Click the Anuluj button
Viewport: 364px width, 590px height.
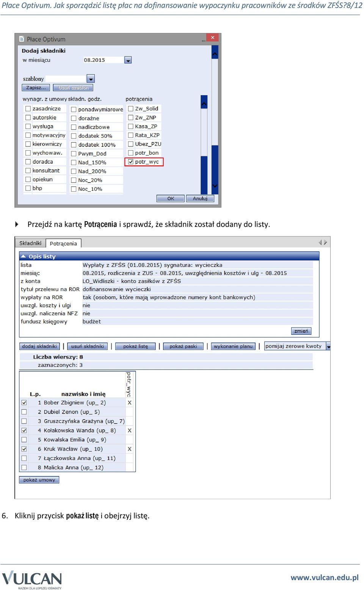click(200, 198)
